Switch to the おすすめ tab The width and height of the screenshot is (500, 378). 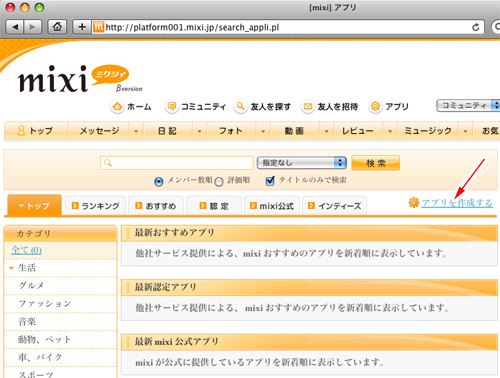(x=156, y=206)
